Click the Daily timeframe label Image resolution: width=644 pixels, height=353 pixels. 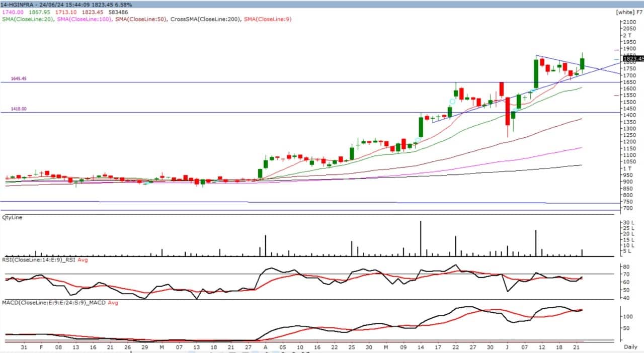click(631, 347)
